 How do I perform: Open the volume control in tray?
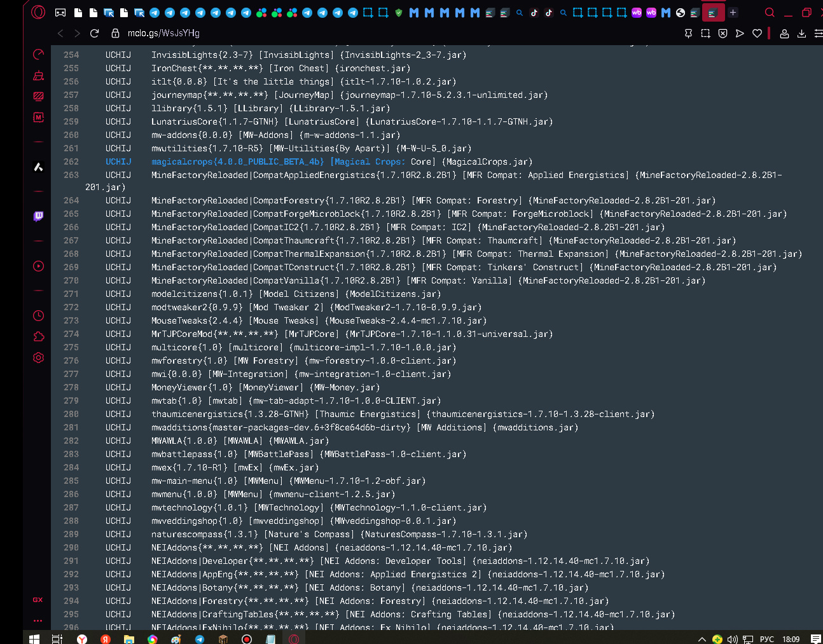(732, 639)
